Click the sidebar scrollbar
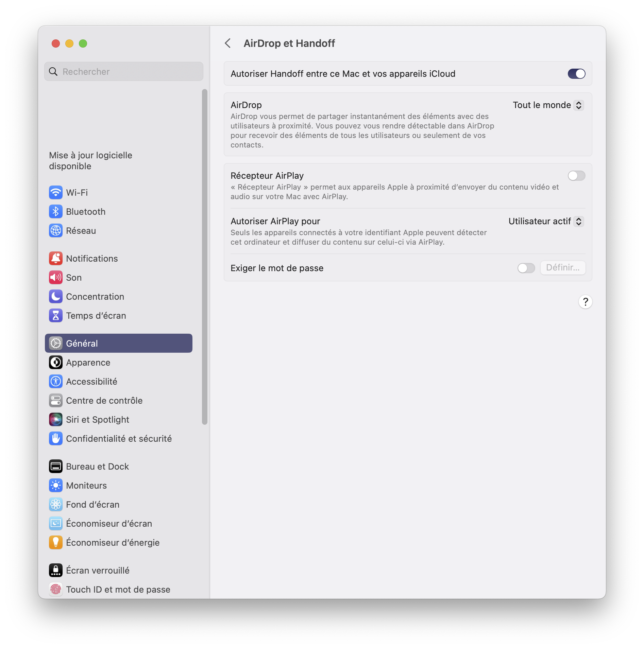This screenshot has height=649, width=644. pos(204,257)
